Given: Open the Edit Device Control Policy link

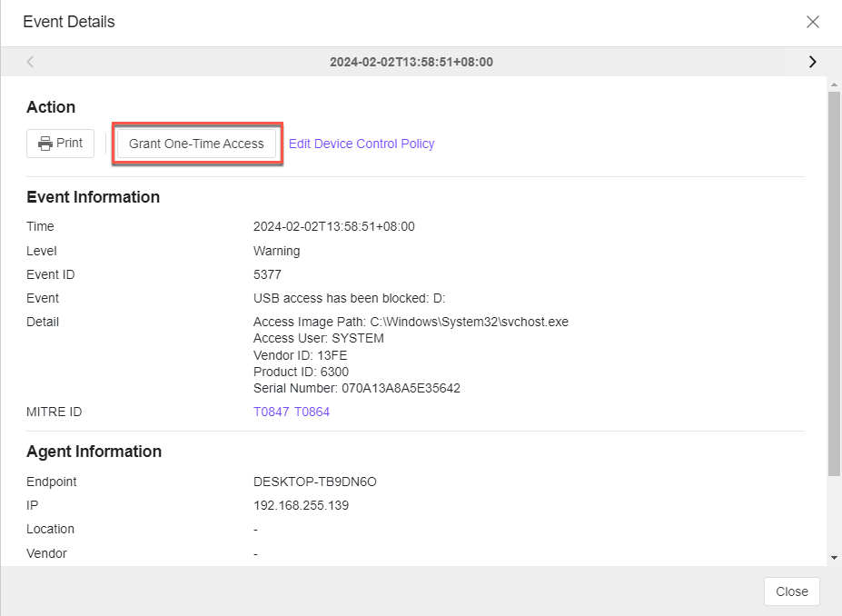Looking at the screenshot, I should [362, 144].
